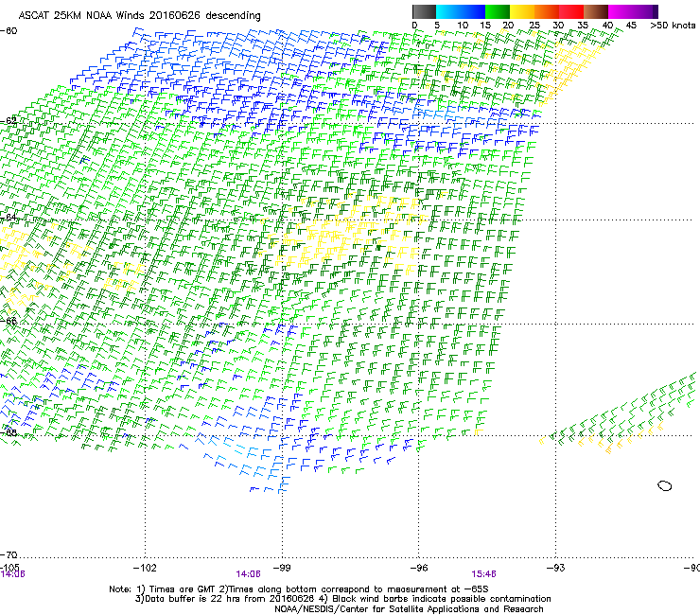The image size is (700, 615).
Task: Click the '>50 knots' legend label
Action: (x=673, y=26)
